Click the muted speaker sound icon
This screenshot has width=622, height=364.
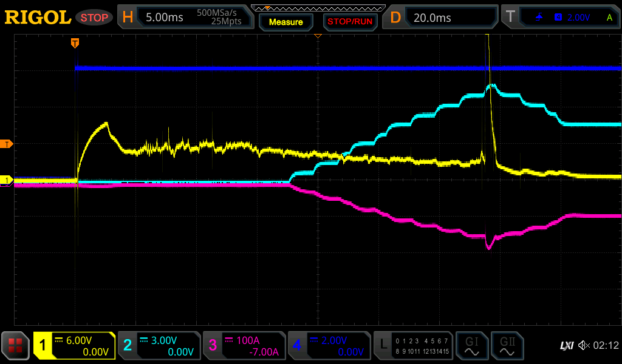[x=584, y=346]
